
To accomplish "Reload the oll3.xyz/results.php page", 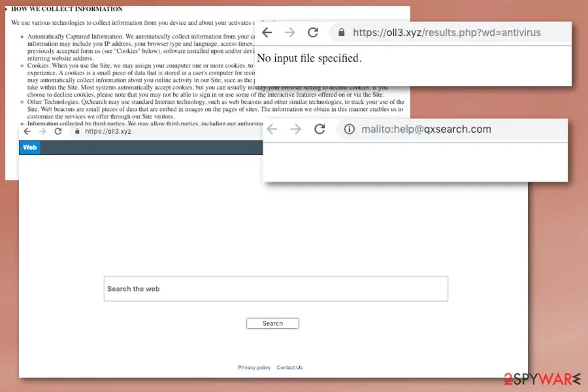I will pyautogui.click(x=313, y=33).
